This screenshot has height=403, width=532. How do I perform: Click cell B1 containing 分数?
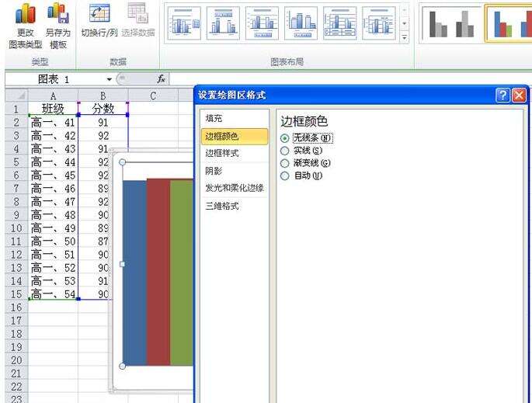(103, 109)
